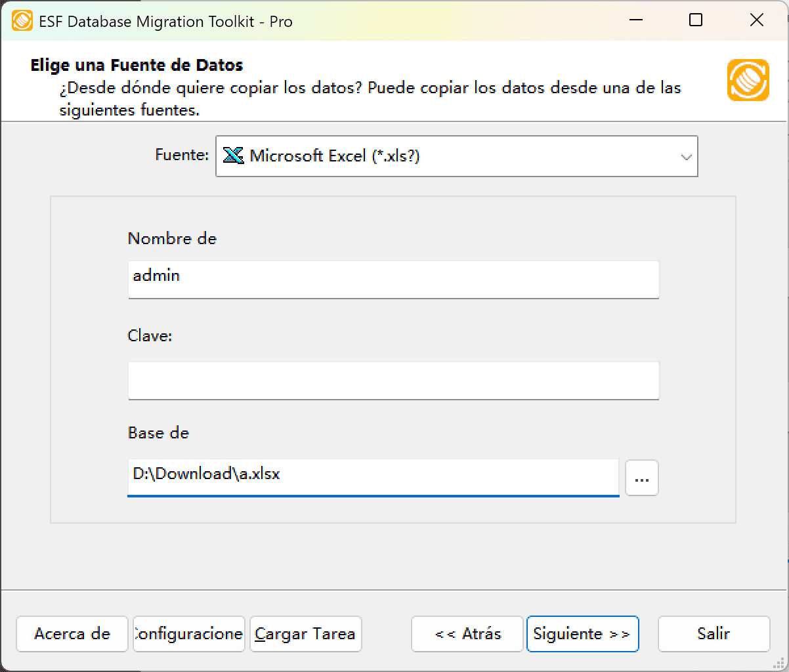Select the admin username input field
The width and height of the screenshot is (789, 672).
(x=393, y=279)
